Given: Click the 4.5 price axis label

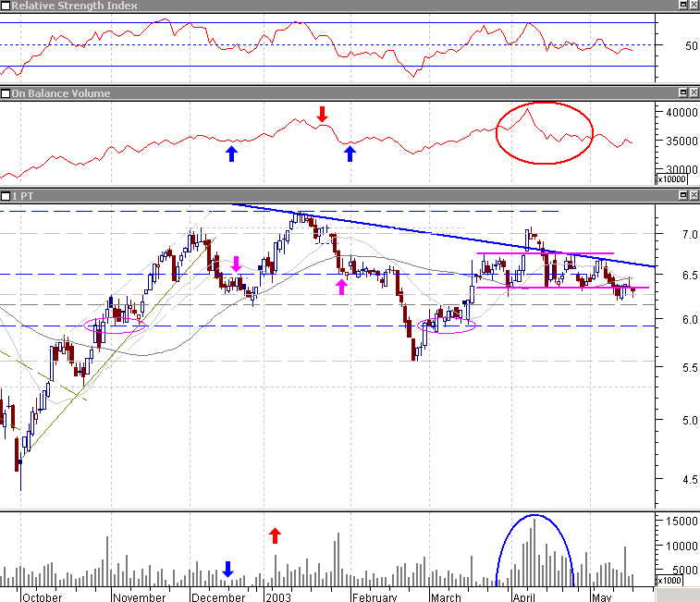Looking at the screenshot, I should (x=690, y=480).
